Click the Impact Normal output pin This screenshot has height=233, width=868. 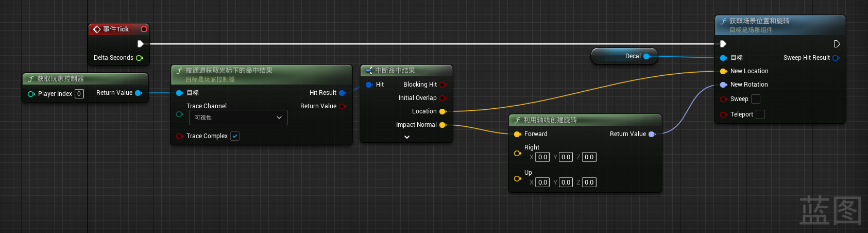[x=442, y=125]
